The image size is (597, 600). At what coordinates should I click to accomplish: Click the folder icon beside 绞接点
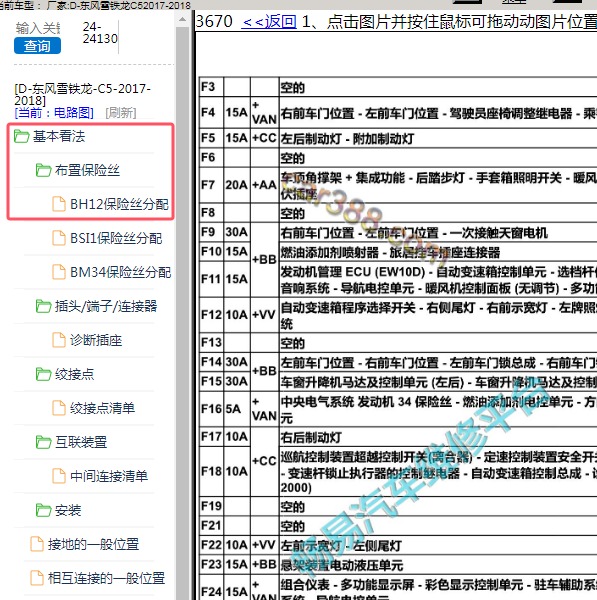[43, 374]
